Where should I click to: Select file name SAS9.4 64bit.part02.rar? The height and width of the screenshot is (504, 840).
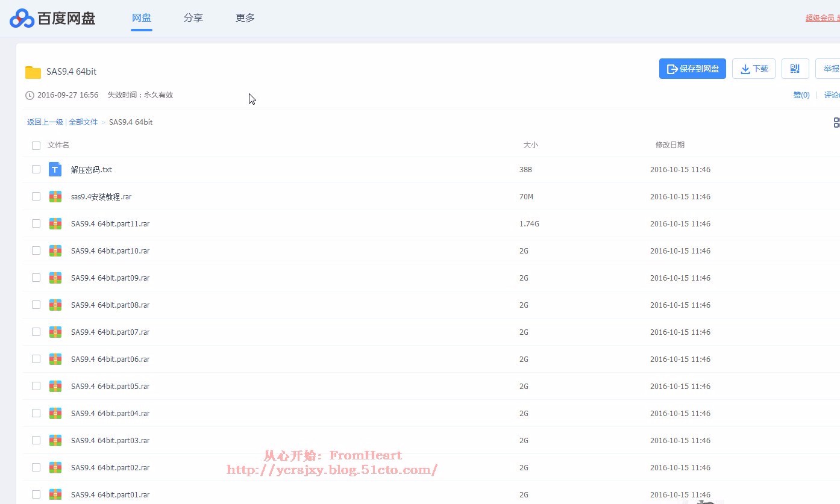click(110, 468)
